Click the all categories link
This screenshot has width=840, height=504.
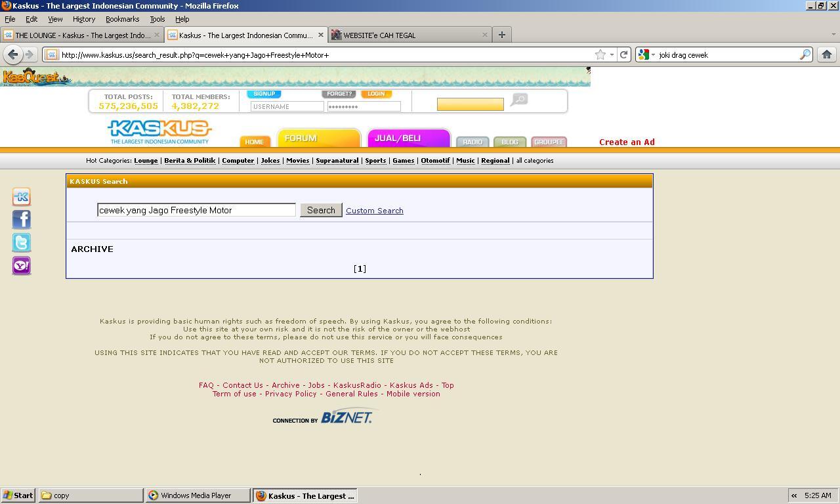click(x=534, y=160)
